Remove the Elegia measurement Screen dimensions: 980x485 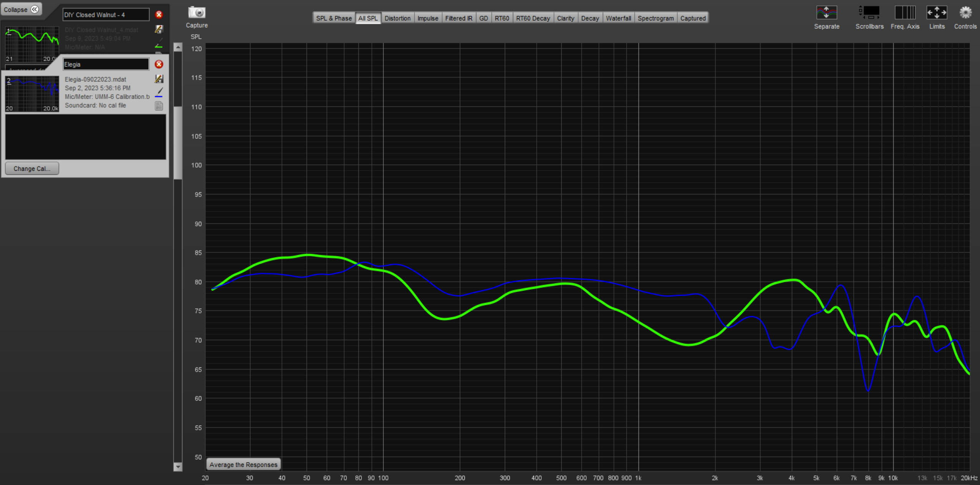(159, 64)
